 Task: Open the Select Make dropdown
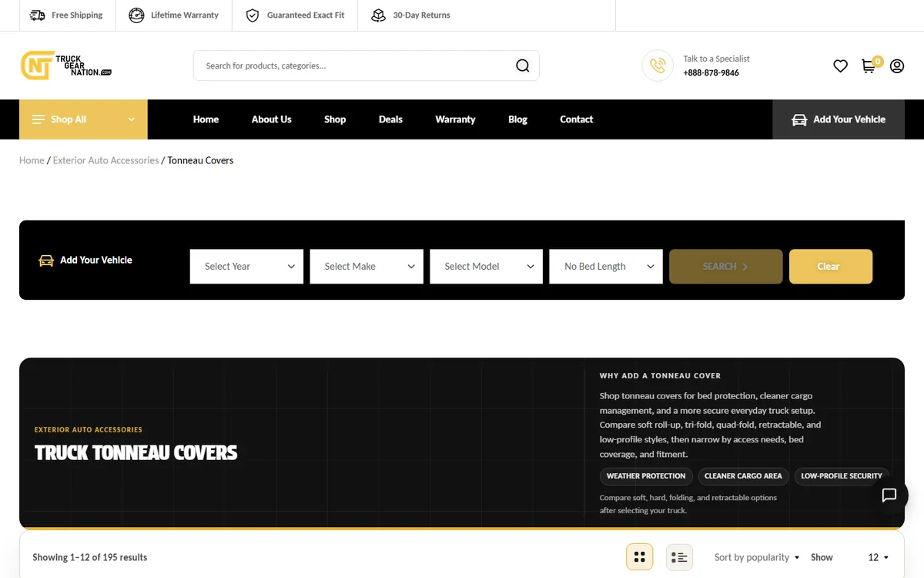pos(367,267)
